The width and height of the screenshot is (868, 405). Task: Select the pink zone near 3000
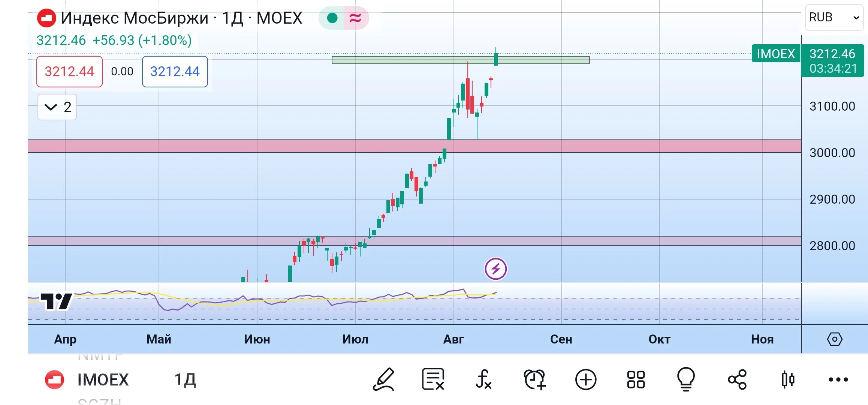(415, 146)
